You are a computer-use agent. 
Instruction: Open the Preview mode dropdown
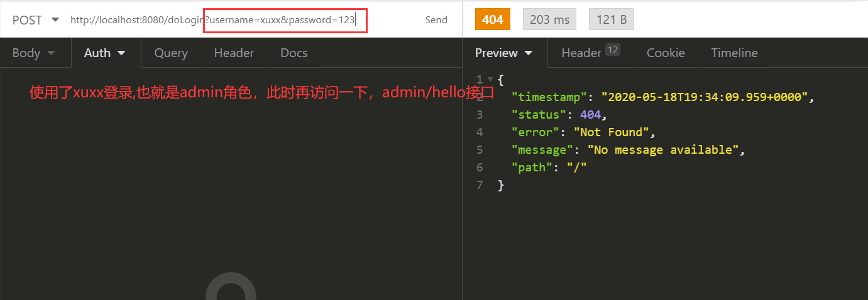point(504,53)
